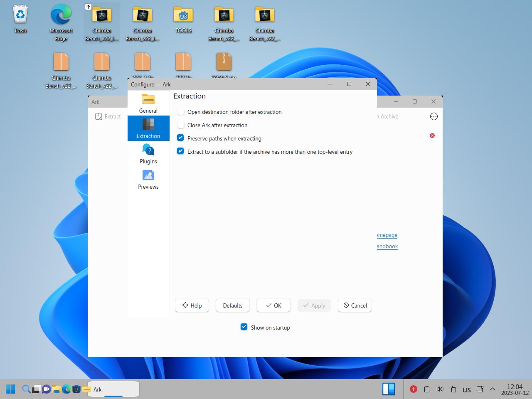The image size is (532, 399).
Task: Click the red error close icon in Ark
Action: [x=432, y=135]
